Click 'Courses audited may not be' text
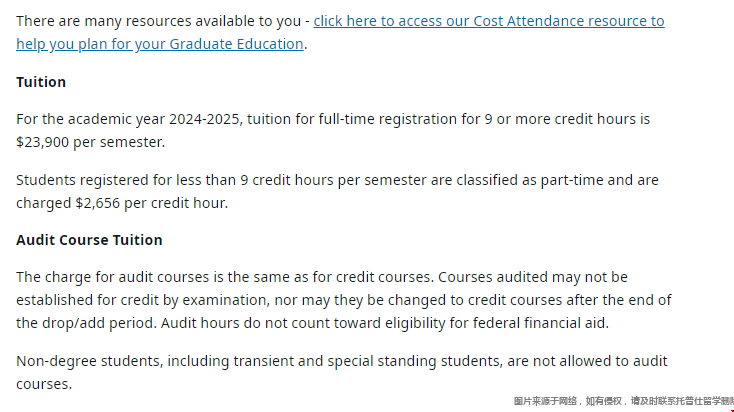This screenshot has width=734, height=412. pyautogui.click(x=533, y=277)
